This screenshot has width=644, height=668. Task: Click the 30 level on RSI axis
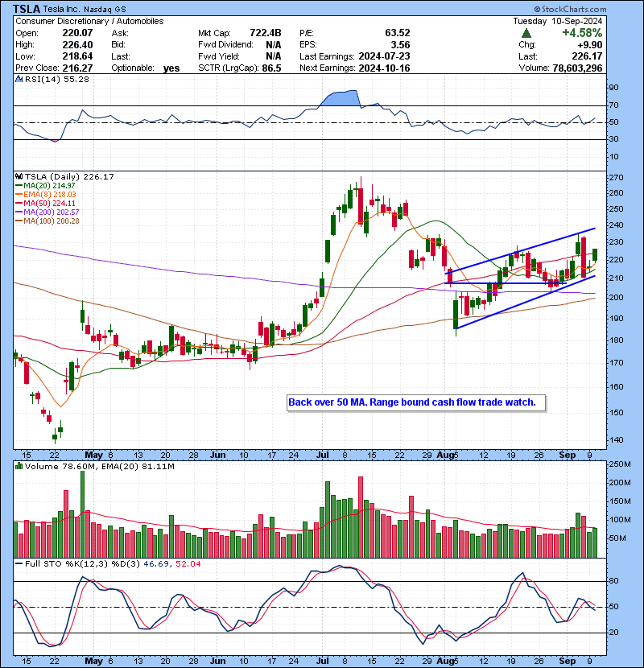[613, 139]
